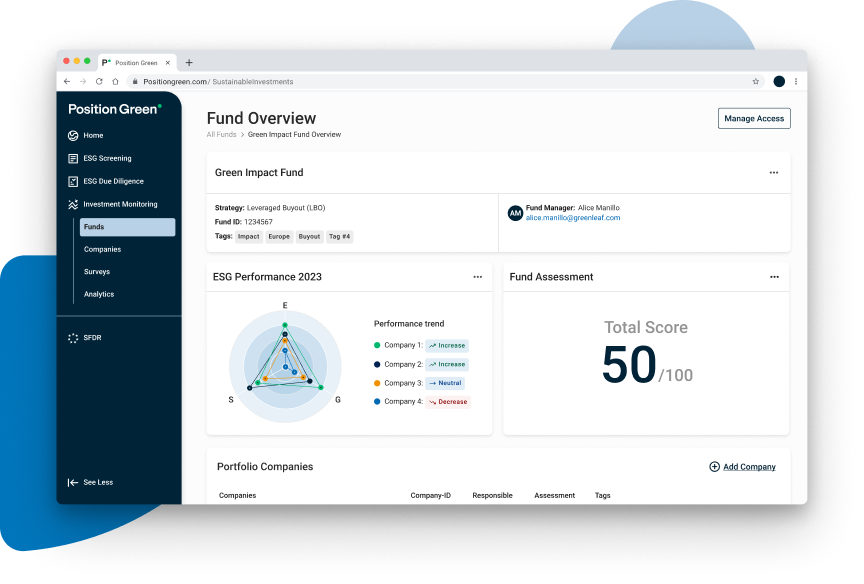Click the ESG Due Diligence icon
The width and height of the screenshot is (864, 584).
[73, 182]
